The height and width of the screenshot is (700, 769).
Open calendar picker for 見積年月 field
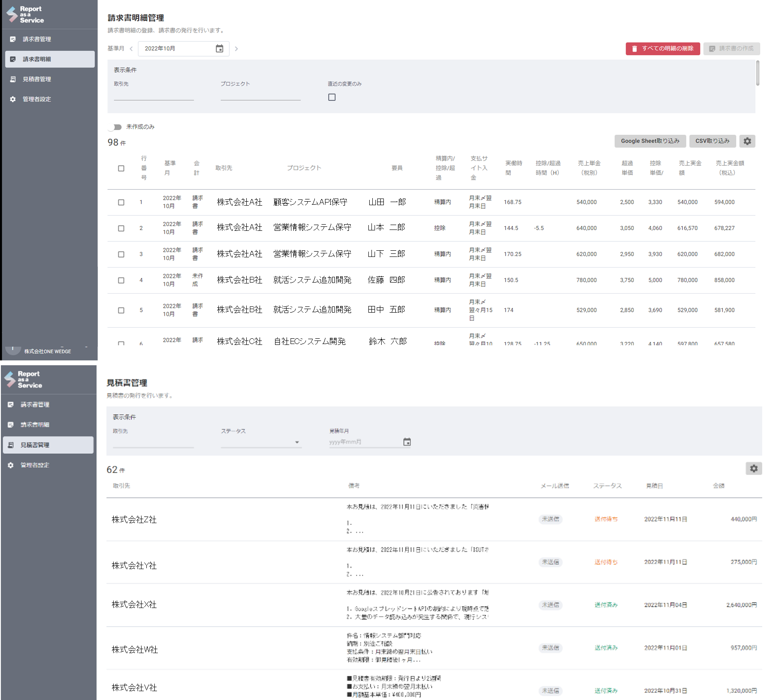[x=407, y=442]
